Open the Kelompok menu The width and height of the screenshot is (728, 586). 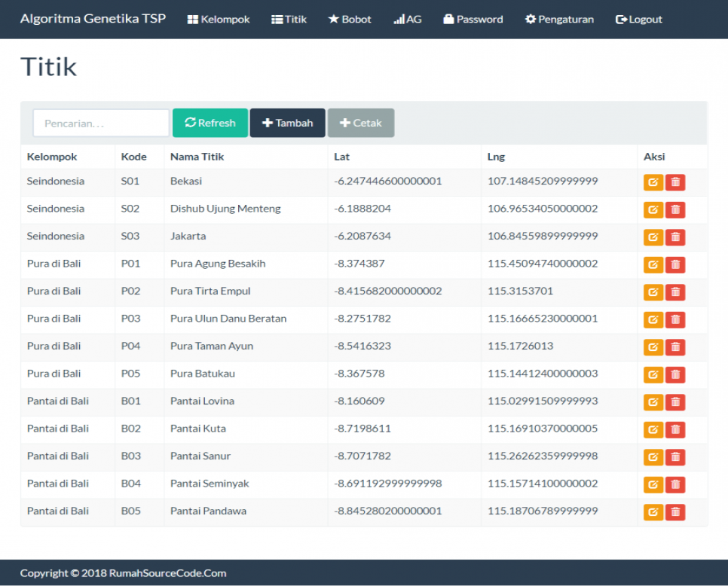click(x=219, y=20)
